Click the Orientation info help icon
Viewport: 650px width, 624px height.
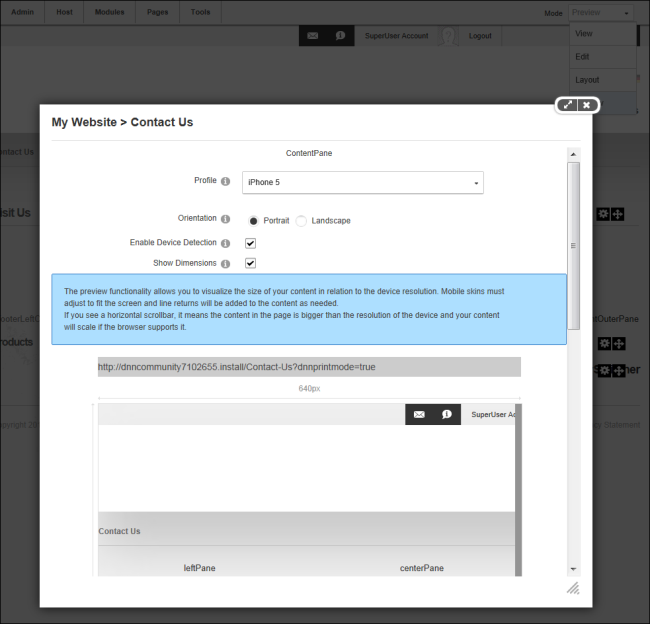tap(225, 219)
